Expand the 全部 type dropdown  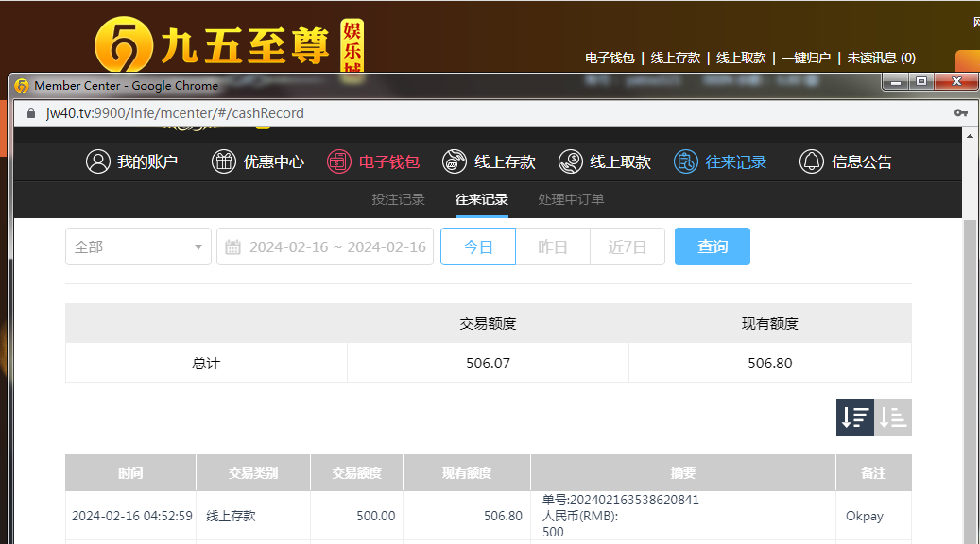tap(138, 246)
